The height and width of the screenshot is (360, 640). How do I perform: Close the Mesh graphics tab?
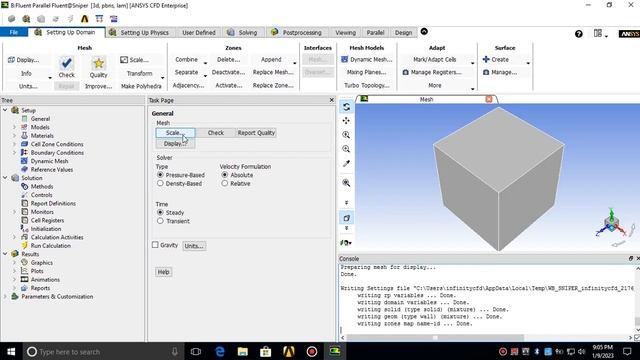[x=489, y=99]
